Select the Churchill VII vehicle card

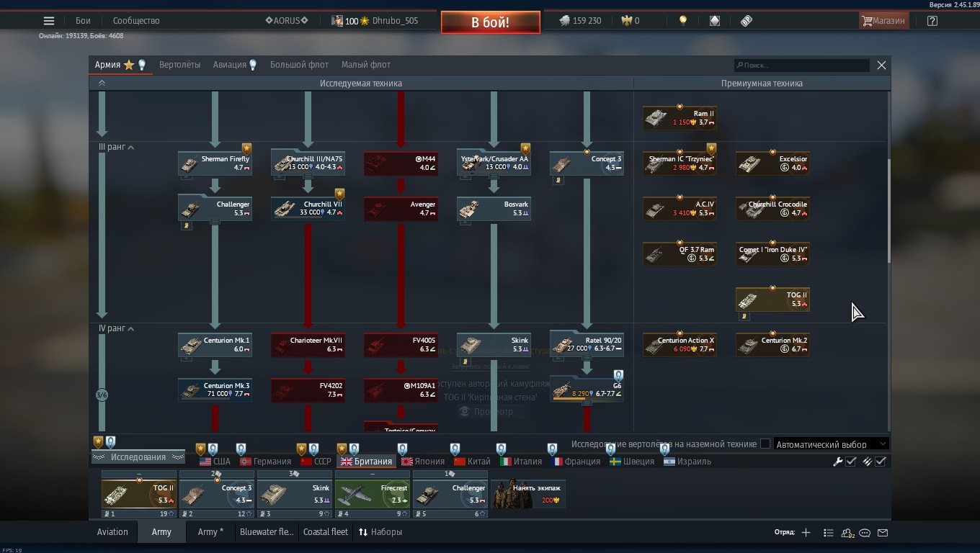tap(308, 209)
